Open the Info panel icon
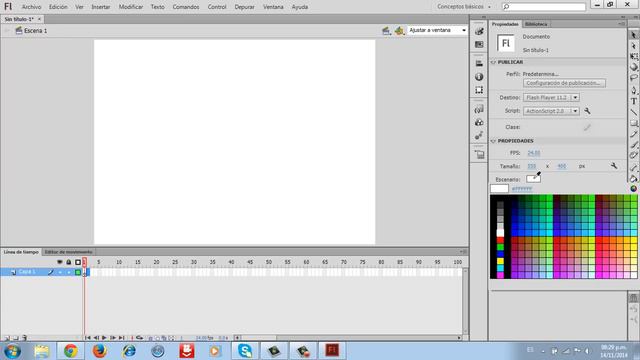The height and width of the screenshot is (360, 640). 479,77
